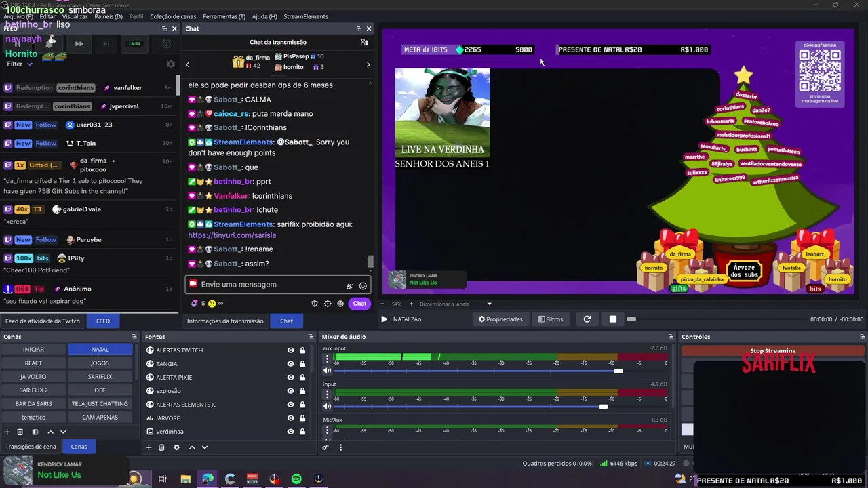
Task: Mute input audio channel
Action: 327,406
